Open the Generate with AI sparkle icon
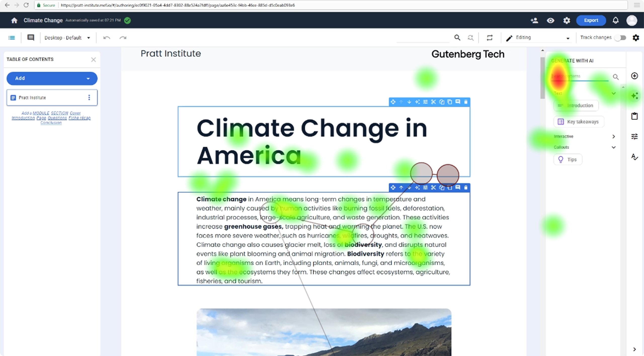 click(x=634, y=96)
